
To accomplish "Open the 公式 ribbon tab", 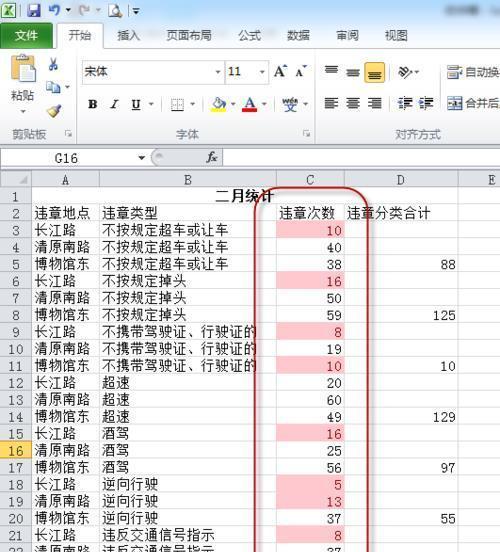I will 250,35.
